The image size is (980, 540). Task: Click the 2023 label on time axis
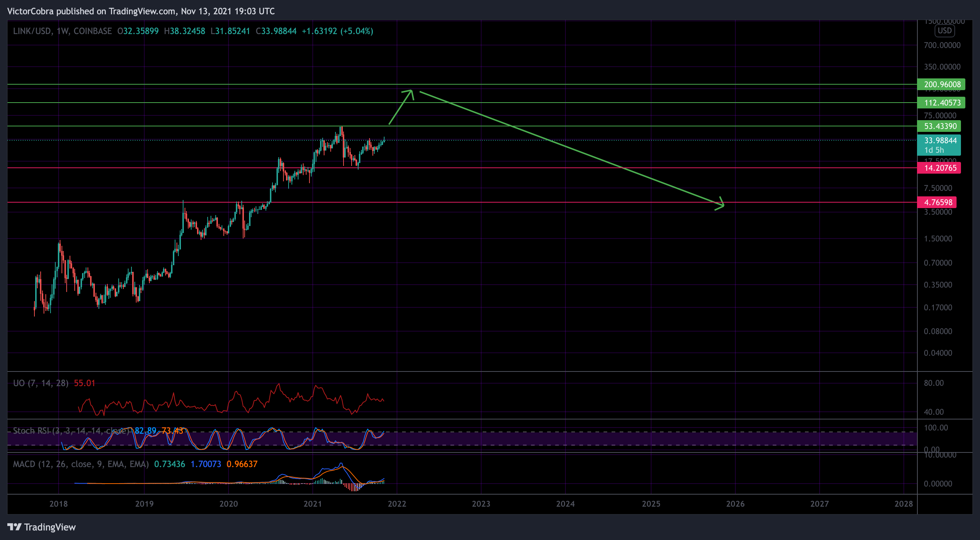point(481,504)
